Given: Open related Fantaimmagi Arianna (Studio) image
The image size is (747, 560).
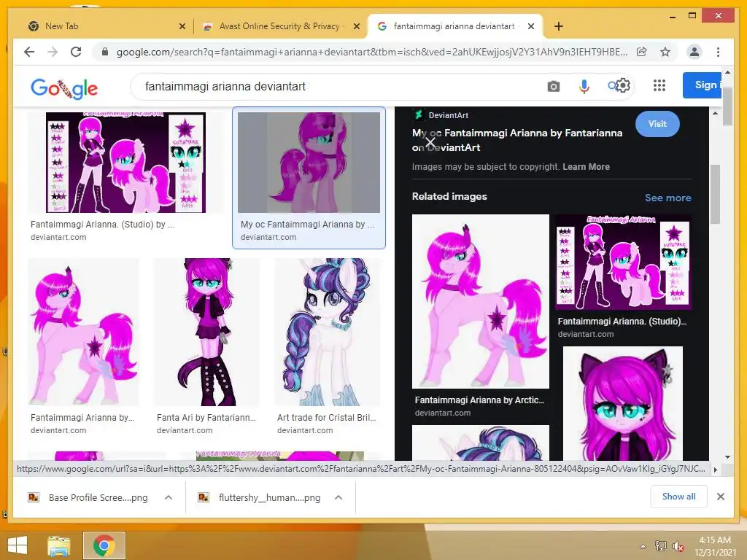Looking at the screenshot, I should (x=623, y=262).
